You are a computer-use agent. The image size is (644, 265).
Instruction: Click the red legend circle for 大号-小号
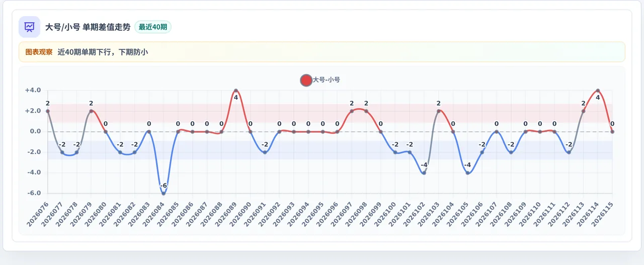(306, 80)
